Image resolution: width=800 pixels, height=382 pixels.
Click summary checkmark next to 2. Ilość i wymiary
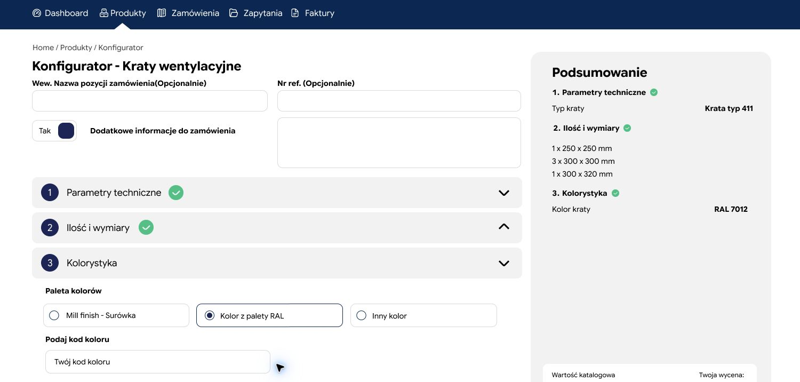tap(627, 128)
